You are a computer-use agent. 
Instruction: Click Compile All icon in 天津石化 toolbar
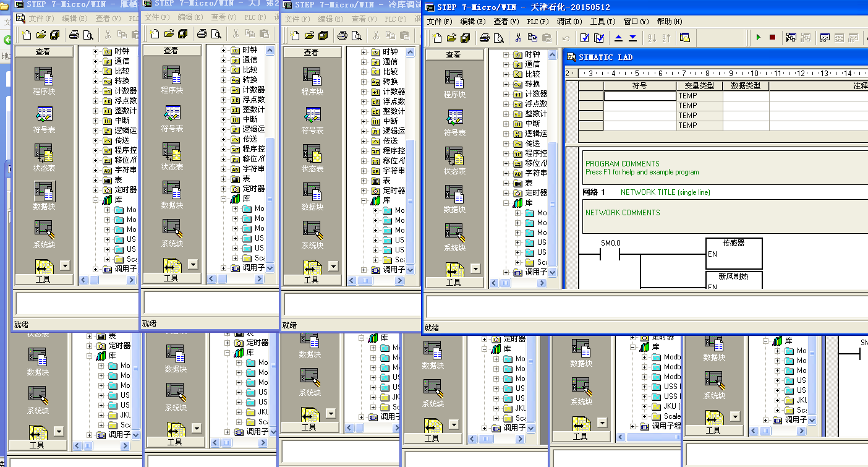(x=598, y=38)
